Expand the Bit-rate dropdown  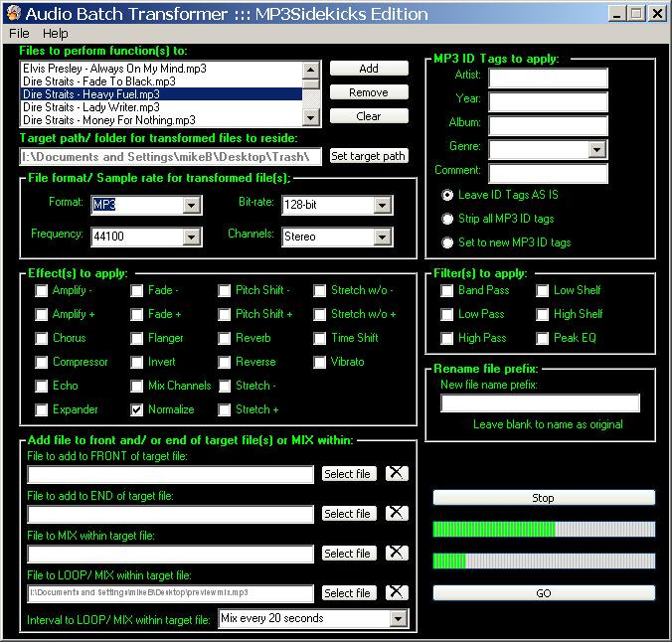[x=383, y=206]
